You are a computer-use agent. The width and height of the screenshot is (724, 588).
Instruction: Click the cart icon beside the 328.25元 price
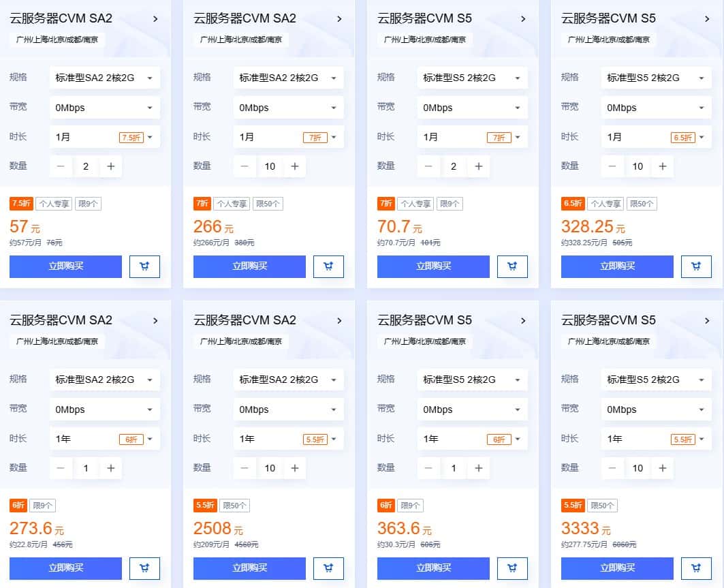tap(696, 266)
